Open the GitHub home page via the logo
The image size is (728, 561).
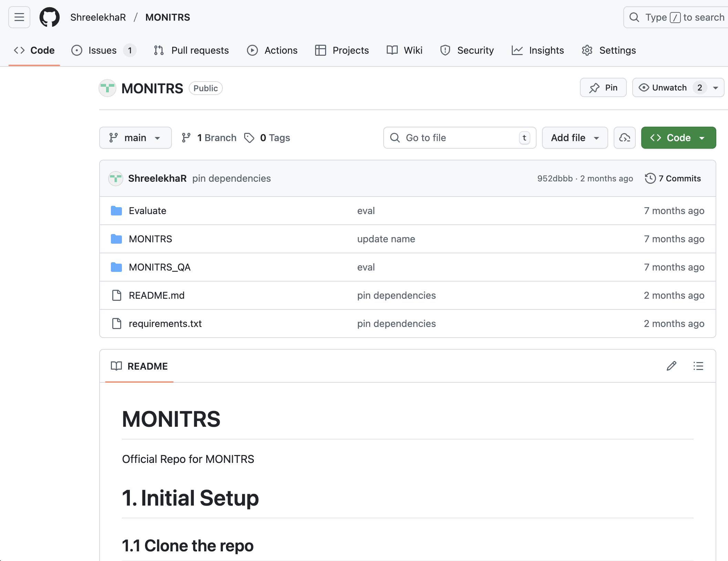[x=50, y=17]
